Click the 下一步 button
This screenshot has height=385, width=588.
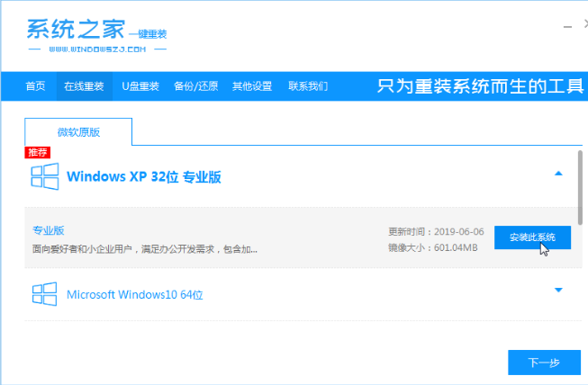542,363
